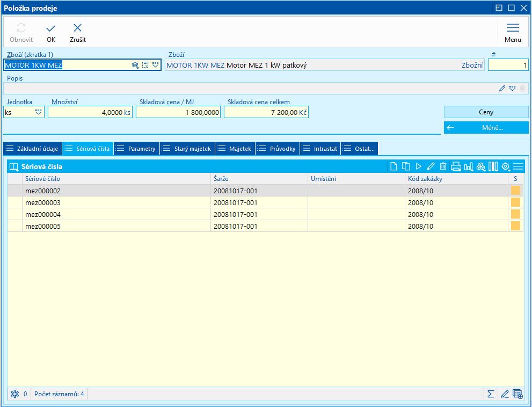Click the pencil edit icon in serial numbers toolbar
This screenshot has width=532, height=407.
[431, 166]
